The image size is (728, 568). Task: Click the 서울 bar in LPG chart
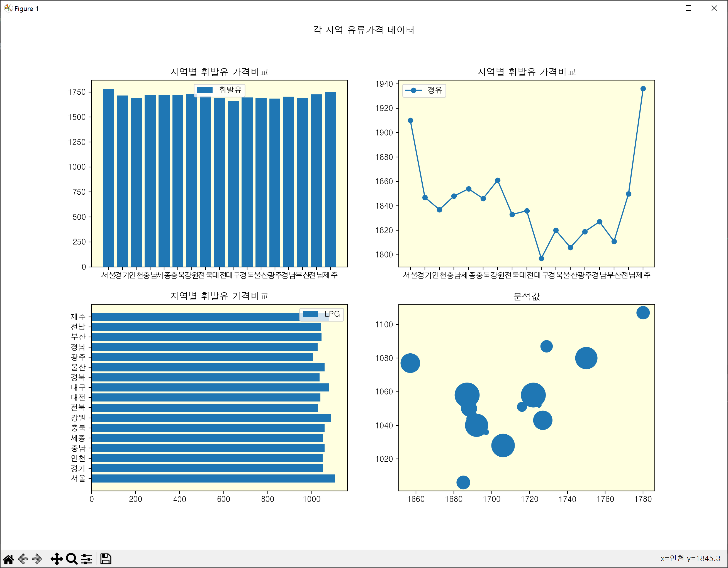point(213,478)
